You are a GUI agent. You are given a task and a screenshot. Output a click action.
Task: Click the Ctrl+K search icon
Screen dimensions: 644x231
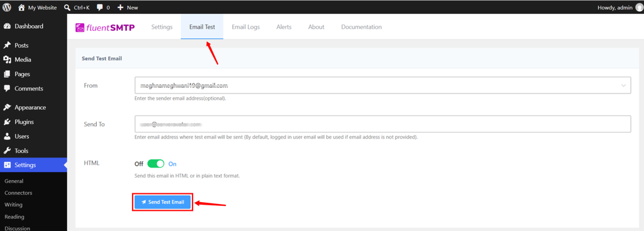pyautogui.click(x=67, y=7)
